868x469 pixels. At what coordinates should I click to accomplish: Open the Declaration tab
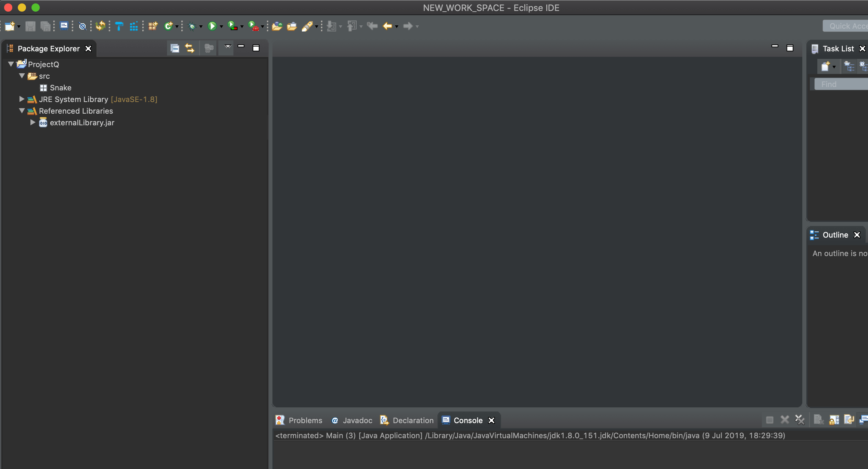[x=413, y=420]
